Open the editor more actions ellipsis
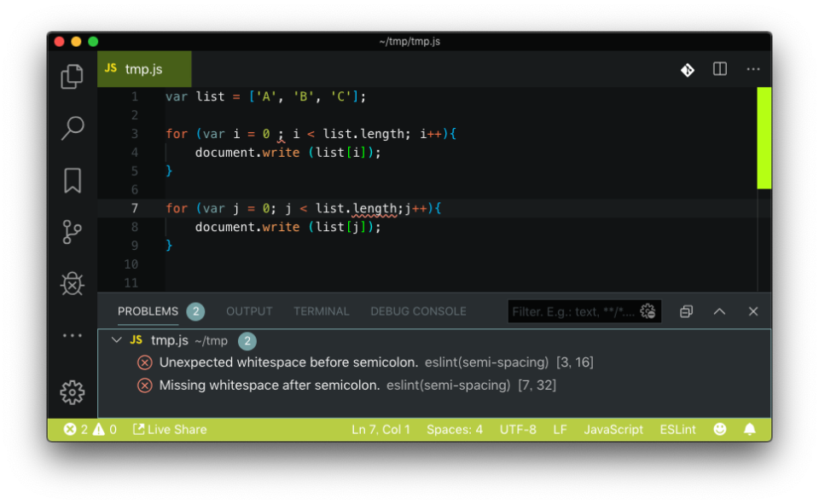Screen dimensions: 819x504 click(x=752, y=69)
